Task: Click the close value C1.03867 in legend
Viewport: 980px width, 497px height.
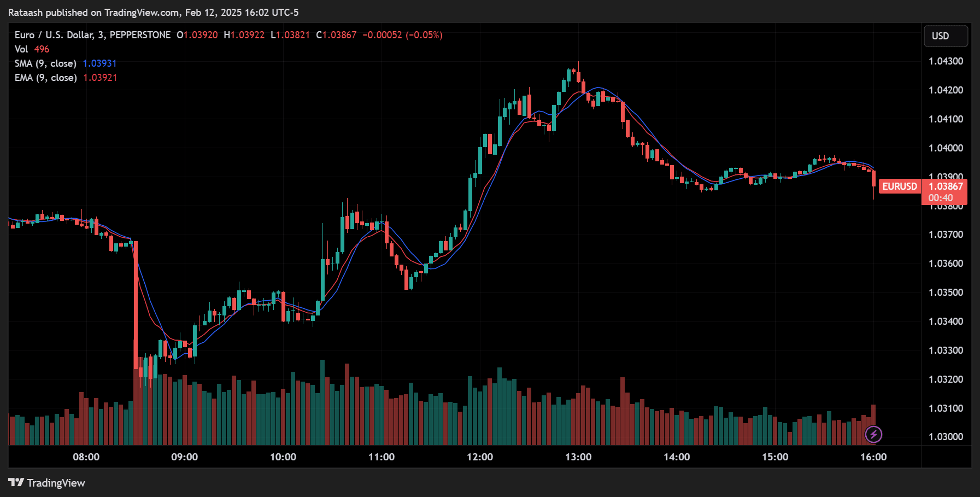Action: click(x=335, y=34)
